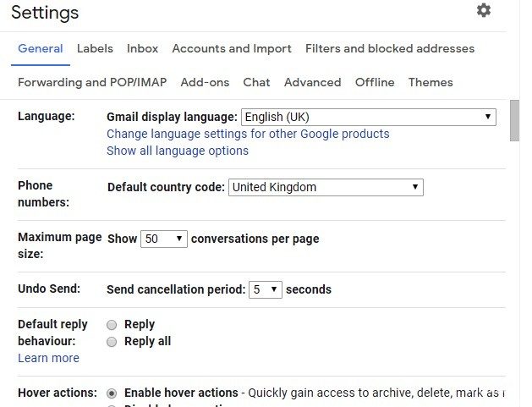The height and width of the screenshot is (407, 532).
Task: Select the Chat settings tab
Action: (x=256, y=82)
